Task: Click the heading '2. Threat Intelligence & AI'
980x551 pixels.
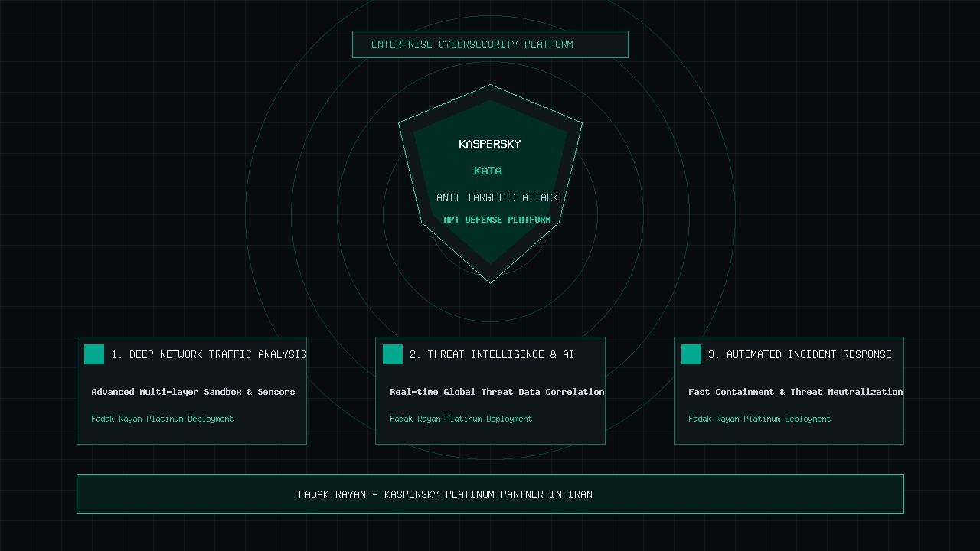Action: (492, 354)
